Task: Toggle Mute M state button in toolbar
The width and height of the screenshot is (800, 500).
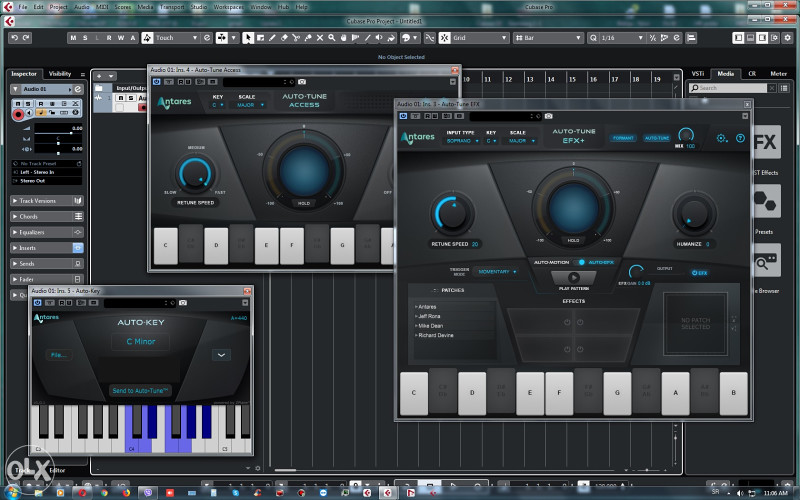Action: [x=73, y=38]
